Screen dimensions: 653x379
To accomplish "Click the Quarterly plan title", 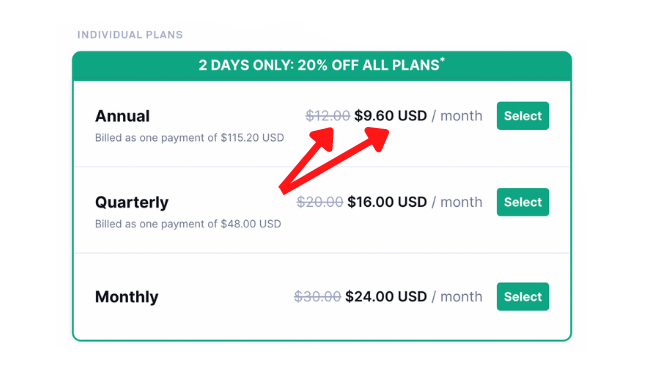I will click(132, 203).
